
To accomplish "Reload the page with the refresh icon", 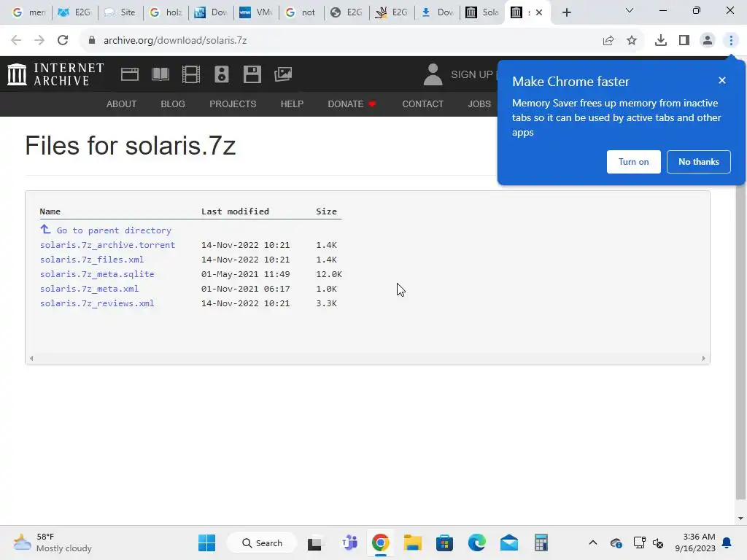I will (x=63, y=41).
